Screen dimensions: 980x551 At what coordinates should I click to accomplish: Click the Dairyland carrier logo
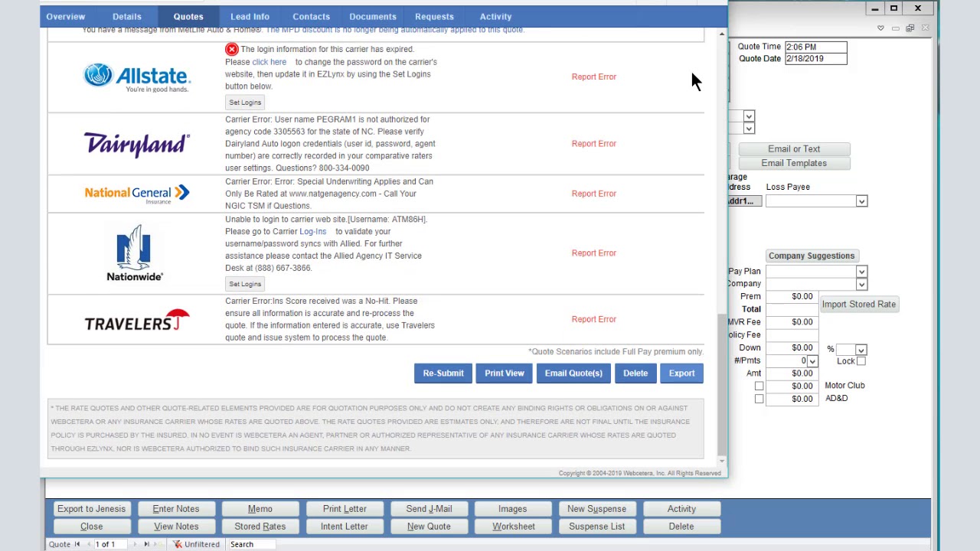click(x=137, y=144)
